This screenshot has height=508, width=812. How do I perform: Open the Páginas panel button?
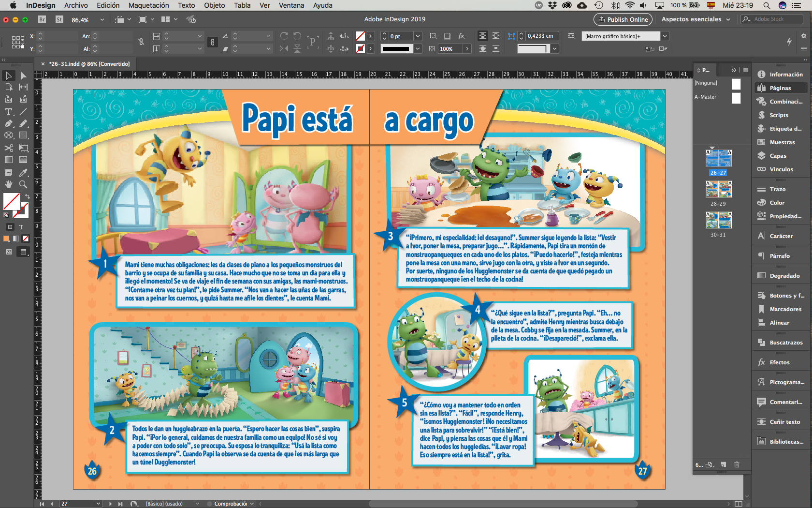click(781, 88)
